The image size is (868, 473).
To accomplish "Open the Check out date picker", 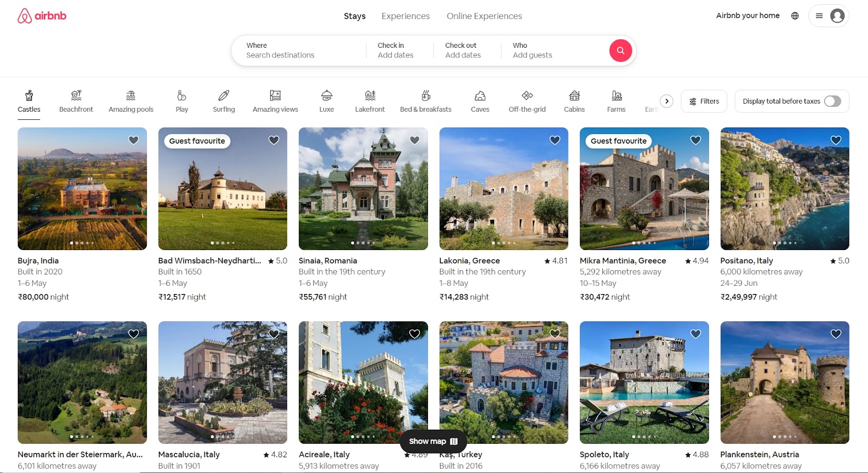I will click(467, 50).
